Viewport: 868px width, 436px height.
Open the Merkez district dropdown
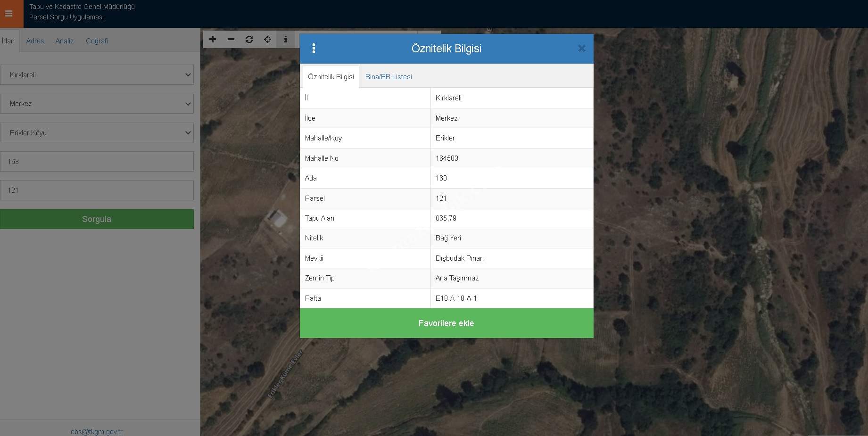click(x=97, y=104)
